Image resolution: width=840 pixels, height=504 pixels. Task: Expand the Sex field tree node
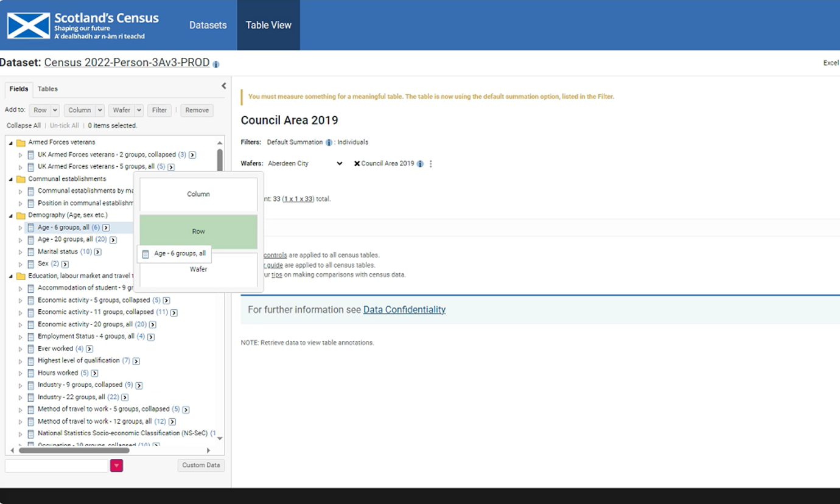tap(20, 264)
